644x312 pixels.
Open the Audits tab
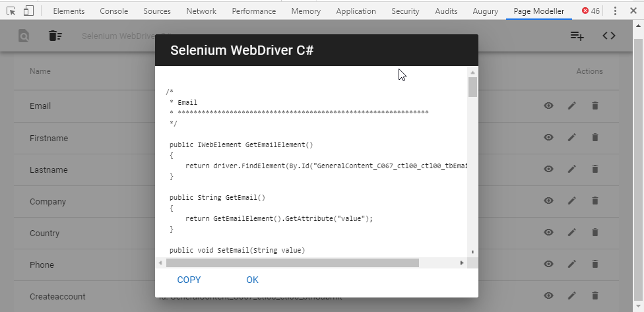446,11
